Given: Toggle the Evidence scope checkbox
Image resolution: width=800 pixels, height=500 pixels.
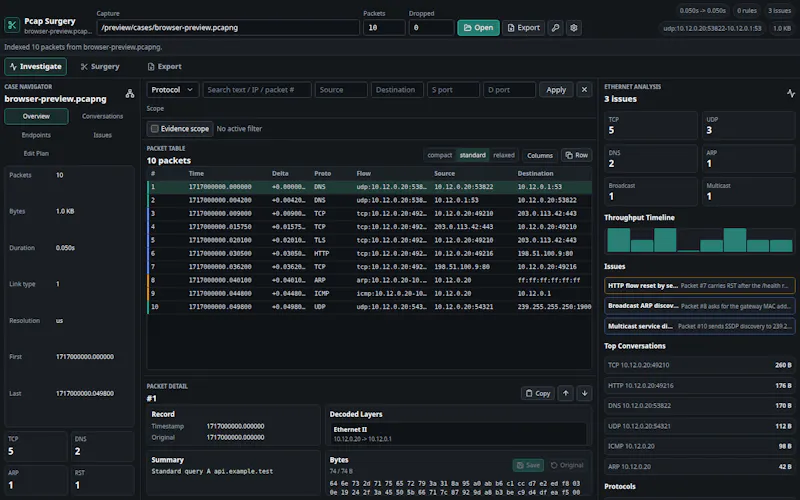Looking at the screenshot, I should (155, 129).
